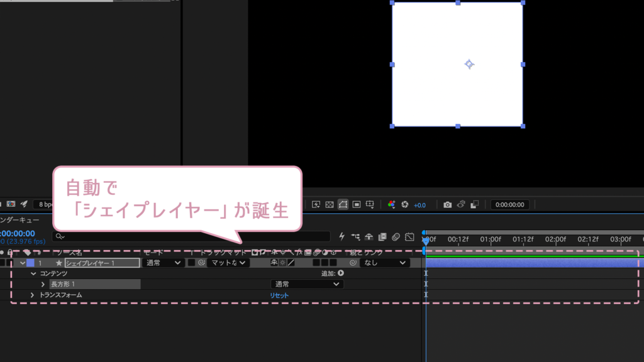Click the top-middle handle of white square
The image size is (644, 362).
tap(458, 3)
